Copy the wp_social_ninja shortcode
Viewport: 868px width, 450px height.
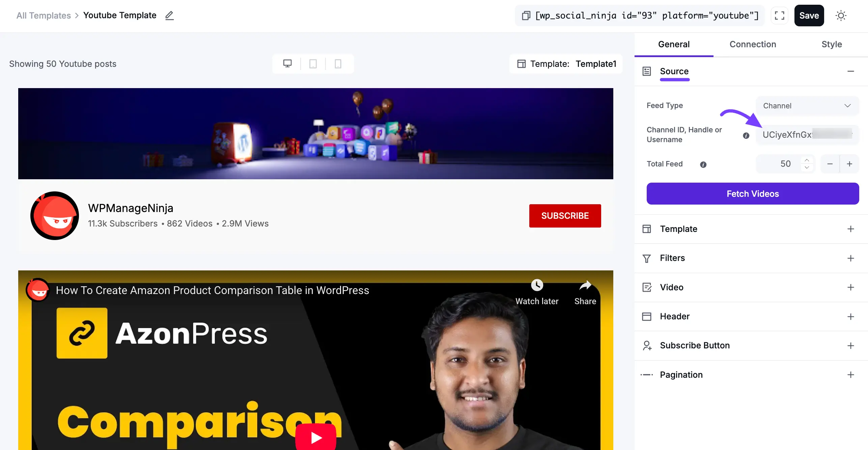(526, 16)
